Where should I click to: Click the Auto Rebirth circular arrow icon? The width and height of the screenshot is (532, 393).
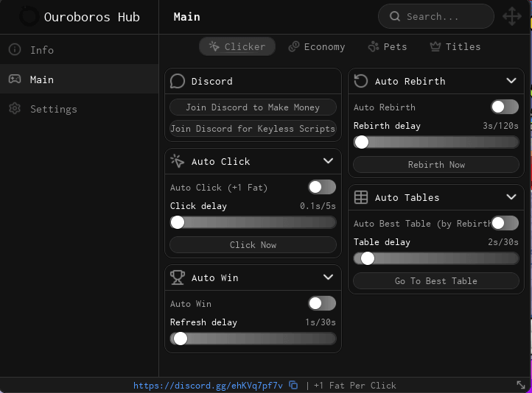361,81
